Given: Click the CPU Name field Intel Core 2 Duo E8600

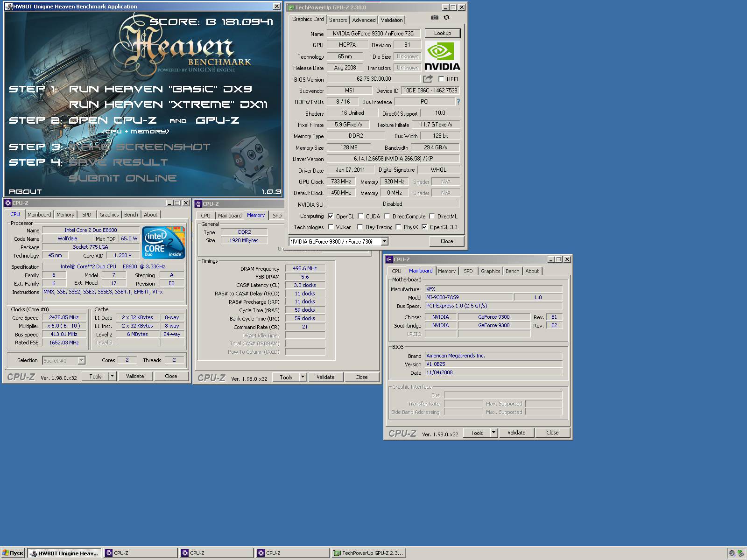Looking at the screenshot, I should click(91, 230).
